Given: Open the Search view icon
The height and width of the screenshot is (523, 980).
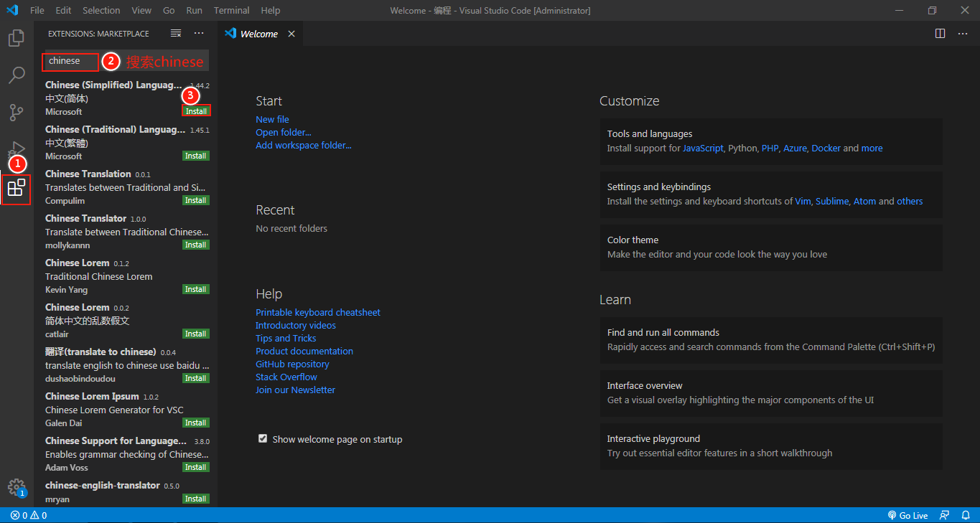Looking at the screenshot, I should tap(16, 75).
